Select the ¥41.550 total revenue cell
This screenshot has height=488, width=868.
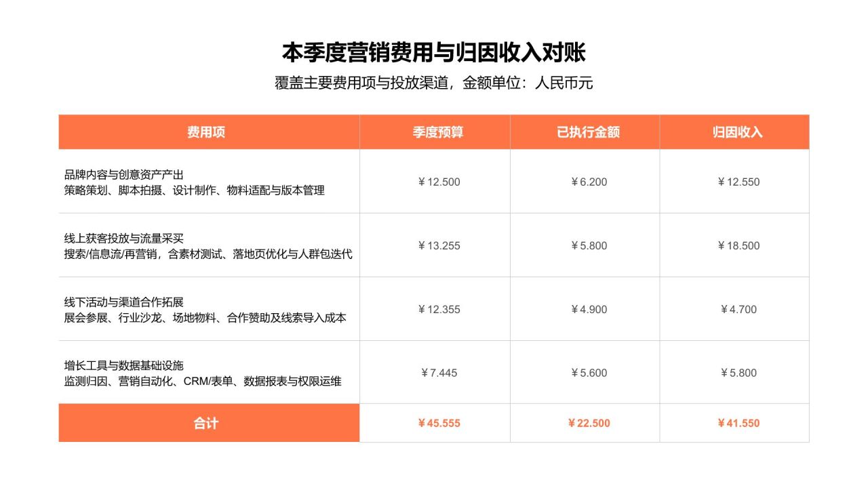tap(738, 423)
